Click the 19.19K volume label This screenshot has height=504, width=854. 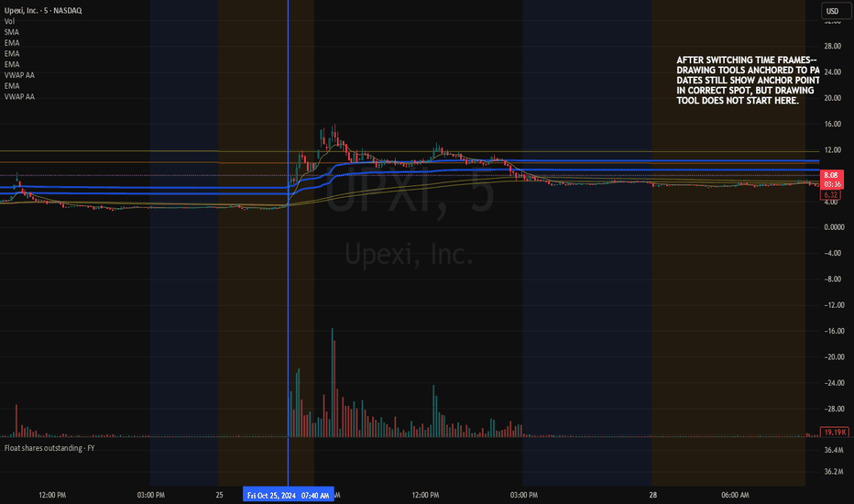pyautogui.click(x=835, y=433)
